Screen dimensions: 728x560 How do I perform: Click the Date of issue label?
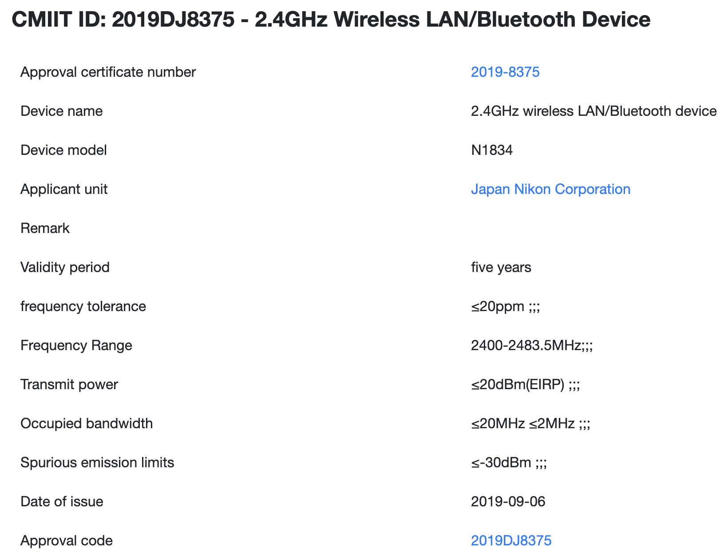tap(62, 501)
